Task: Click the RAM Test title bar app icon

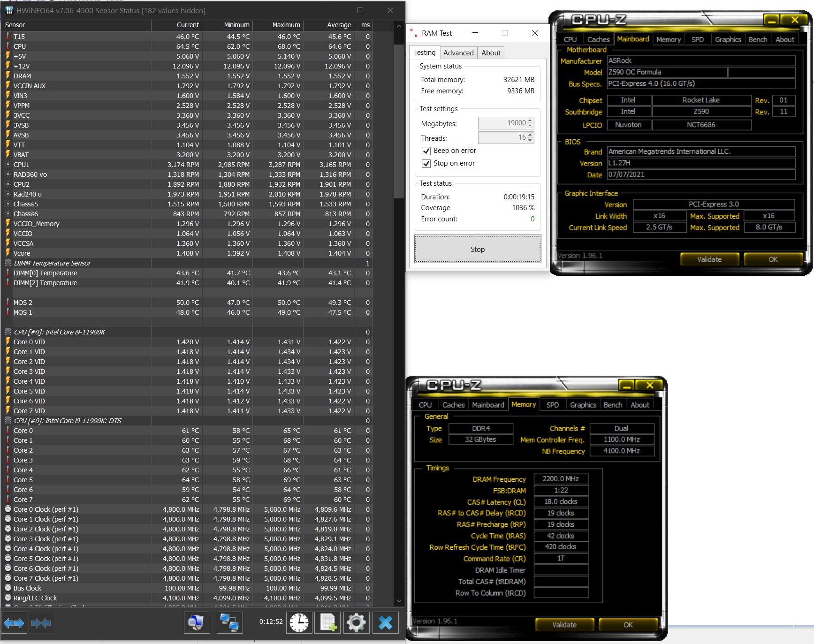Action: [414, 33]
